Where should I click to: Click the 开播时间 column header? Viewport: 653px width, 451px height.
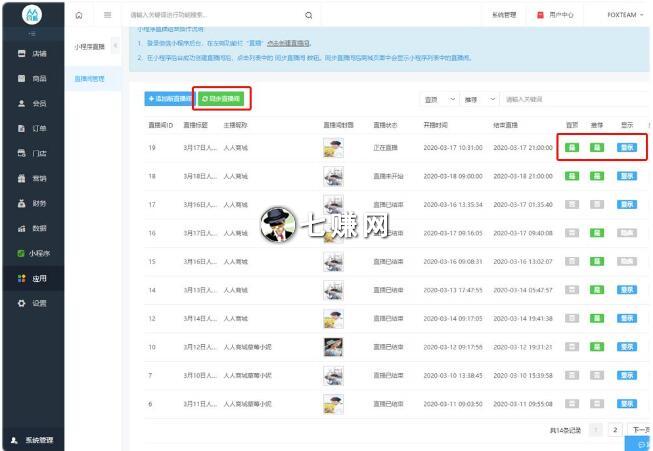pyautogui.click(x=435, y=125)
